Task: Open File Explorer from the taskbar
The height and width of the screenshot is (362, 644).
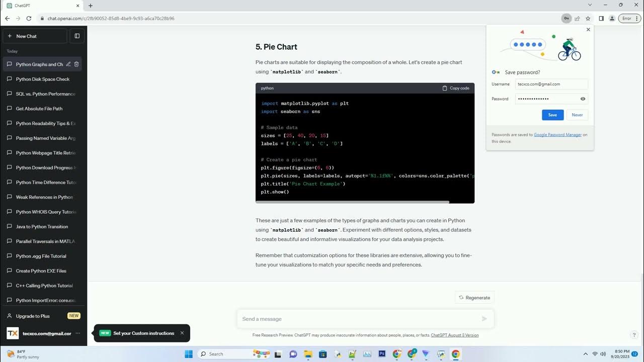Action: [307, 354]
